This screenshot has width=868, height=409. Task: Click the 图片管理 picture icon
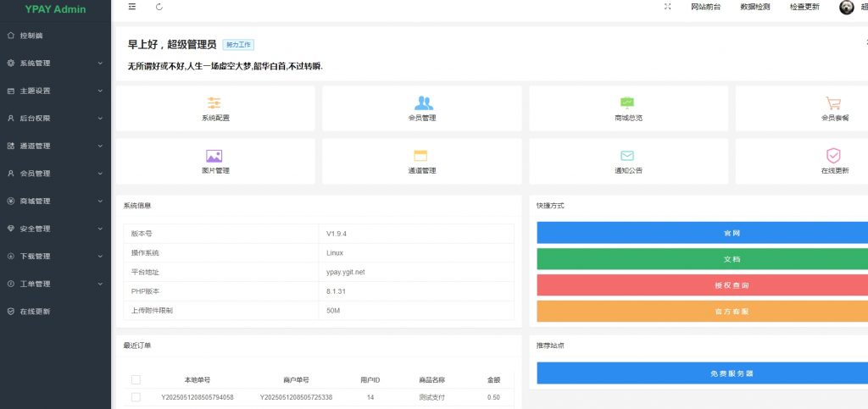click(214, 156)
